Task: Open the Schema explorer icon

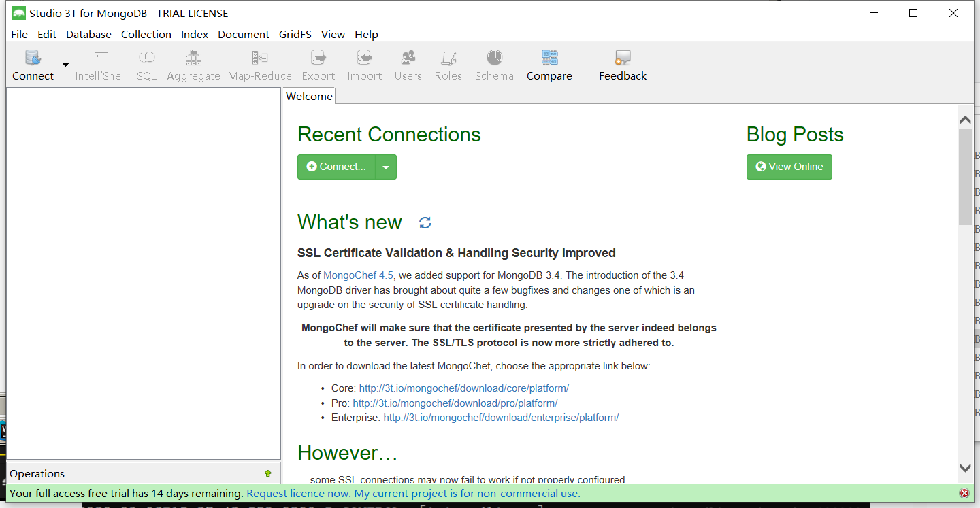Action: point(494,65)
